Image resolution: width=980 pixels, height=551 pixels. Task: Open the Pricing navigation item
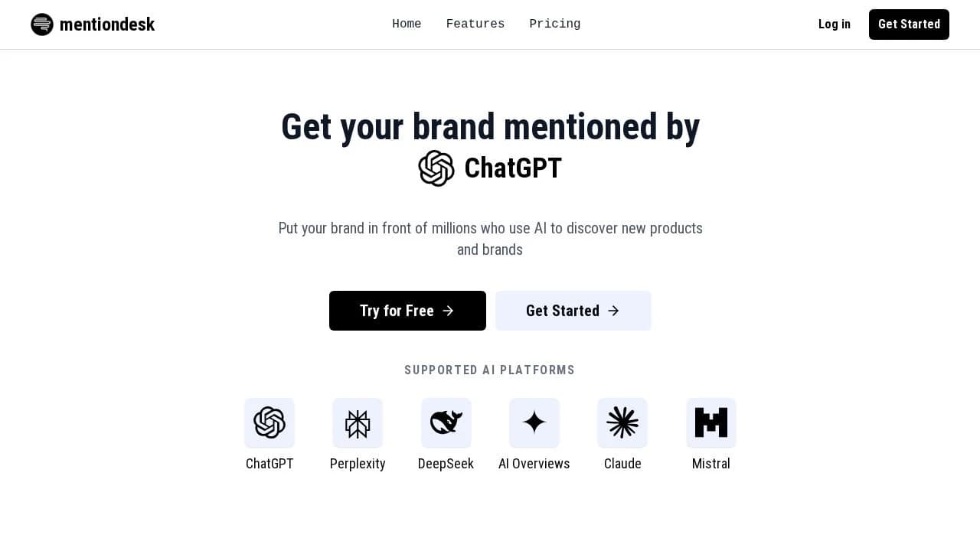point(554,24)
